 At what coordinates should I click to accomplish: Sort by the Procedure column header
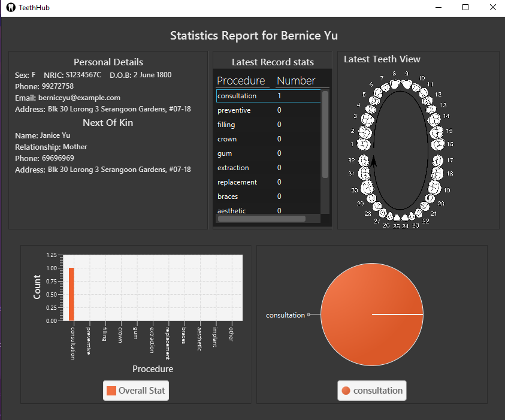(x=243, y=80)
